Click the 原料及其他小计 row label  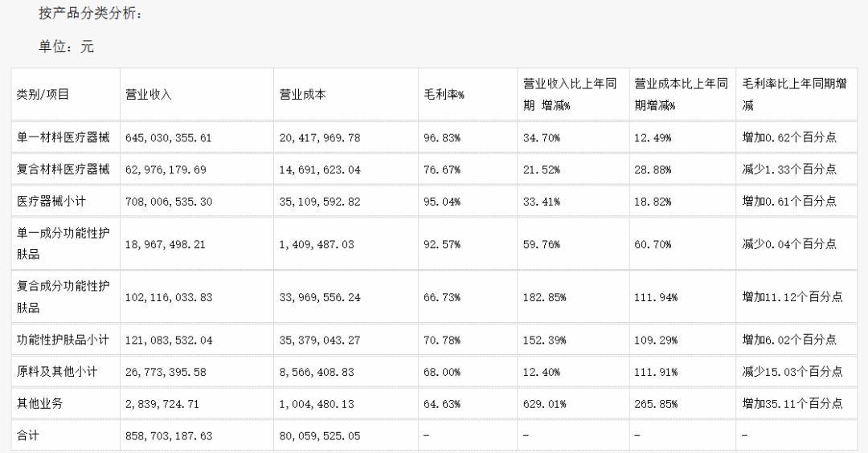coord(57,371)
